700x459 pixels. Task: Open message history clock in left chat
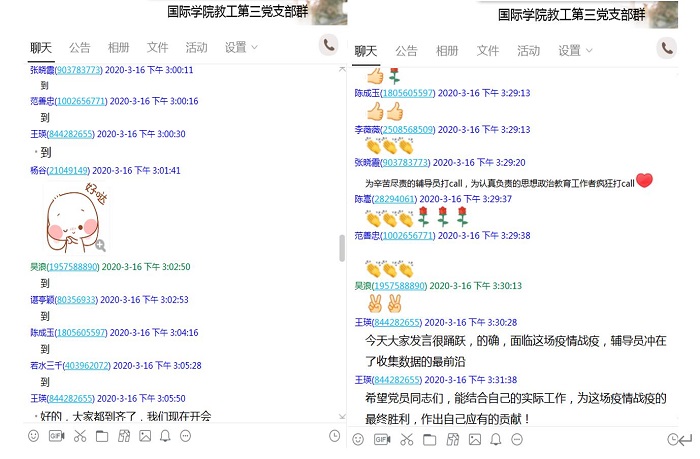334,436
